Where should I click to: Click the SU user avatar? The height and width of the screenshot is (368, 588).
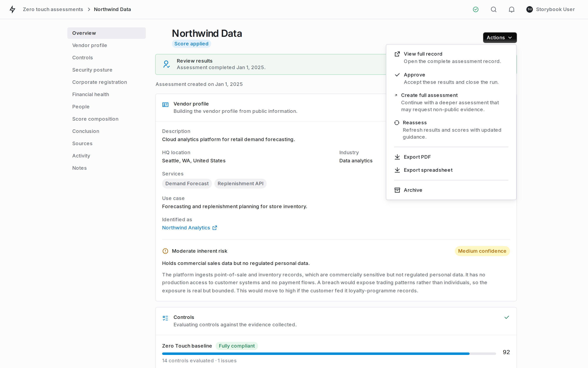pyautogui.click(x=529, y=9)
